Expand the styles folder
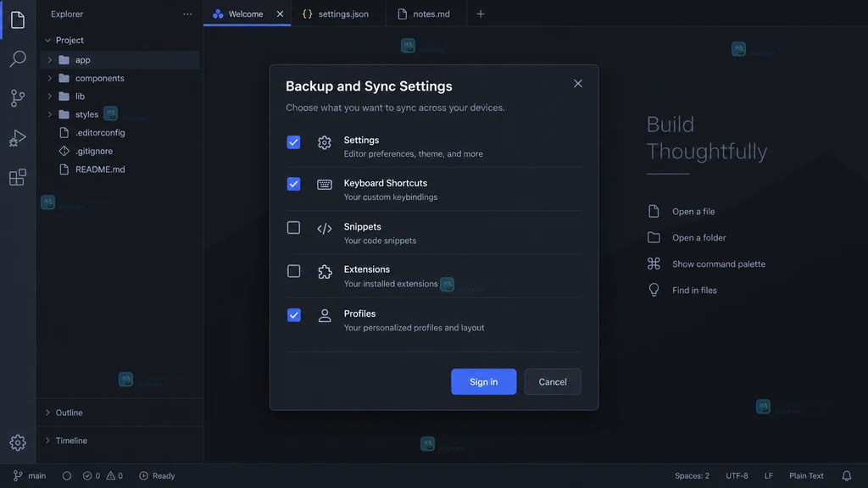 50,114
